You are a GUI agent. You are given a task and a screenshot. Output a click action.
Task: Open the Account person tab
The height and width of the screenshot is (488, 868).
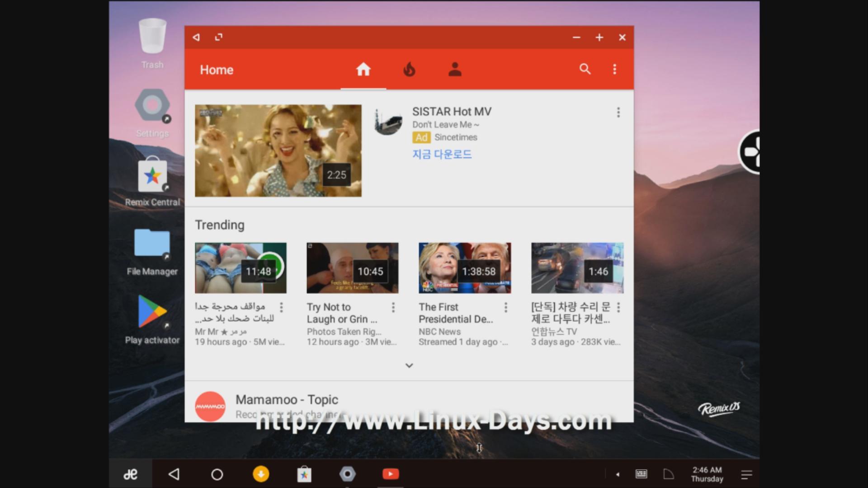(455, 70)
